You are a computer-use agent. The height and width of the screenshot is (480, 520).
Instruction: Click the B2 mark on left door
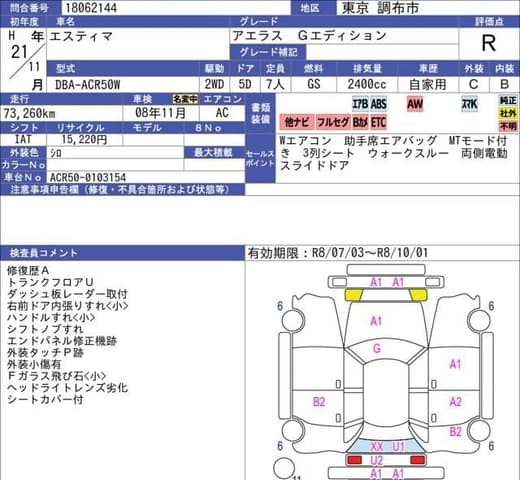(319, 402)
